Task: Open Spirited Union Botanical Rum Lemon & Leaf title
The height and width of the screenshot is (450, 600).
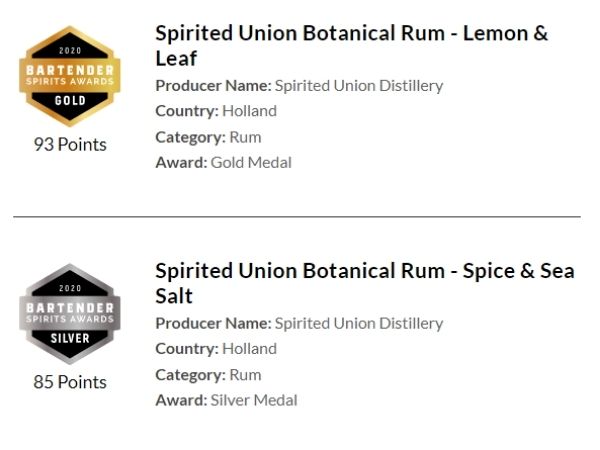Action: click(x=351, y=46)
